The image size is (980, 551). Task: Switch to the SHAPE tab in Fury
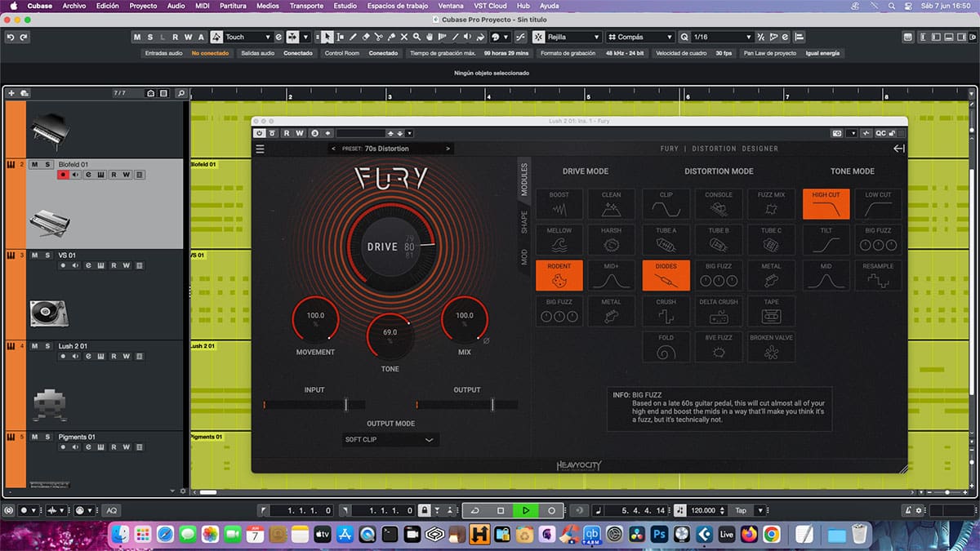524,222
